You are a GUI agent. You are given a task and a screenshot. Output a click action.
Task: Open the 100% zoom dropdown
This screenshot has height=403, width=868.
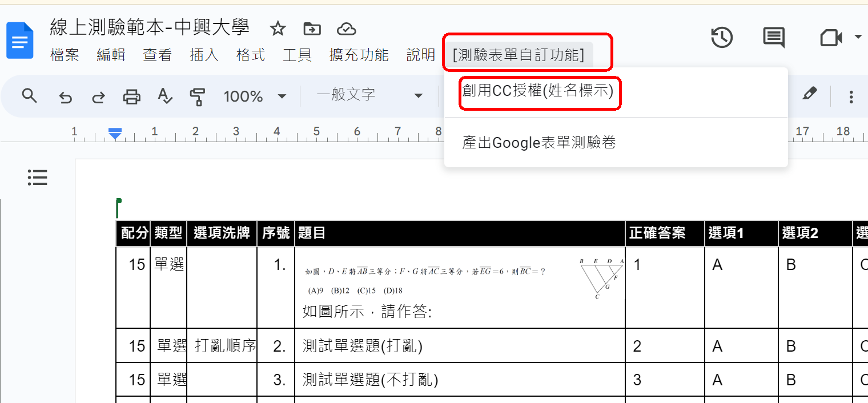[x=255, y=96]
